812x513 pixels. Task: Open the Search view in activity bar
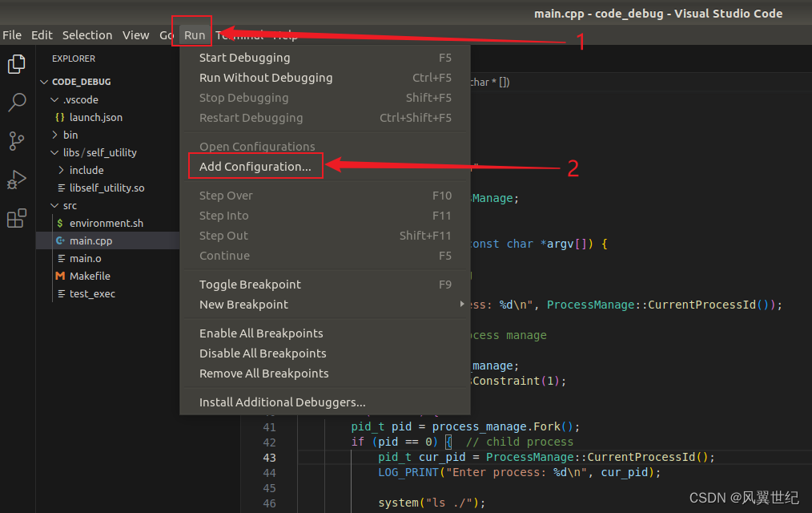tap(17, 102)
